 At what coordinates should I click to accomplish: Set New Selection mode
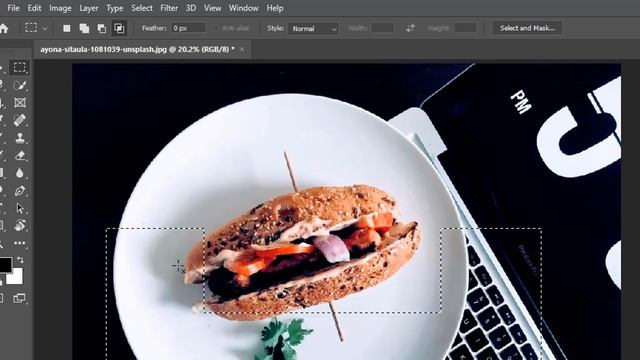[67, 28]
